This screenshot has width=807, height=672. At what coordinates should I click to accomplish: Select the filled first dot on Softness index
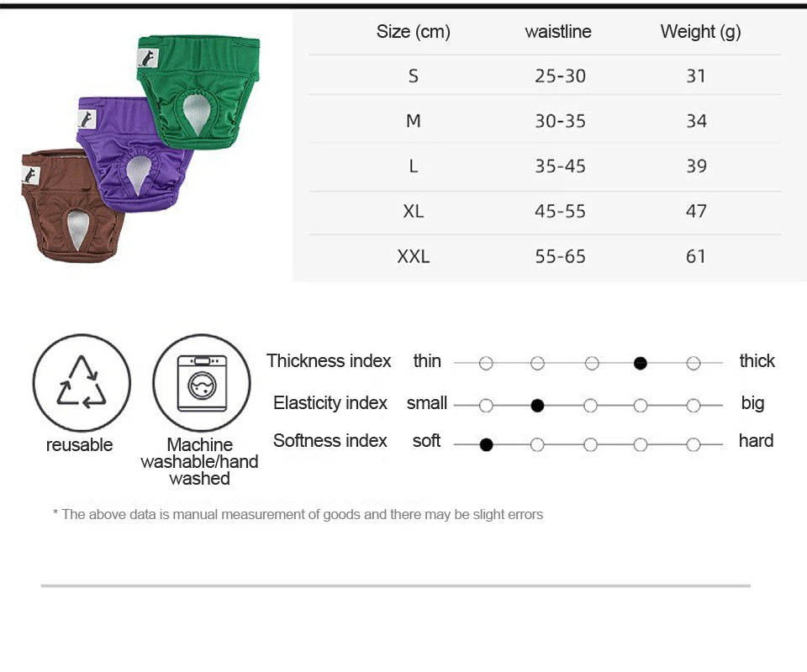tap(486, 444)
